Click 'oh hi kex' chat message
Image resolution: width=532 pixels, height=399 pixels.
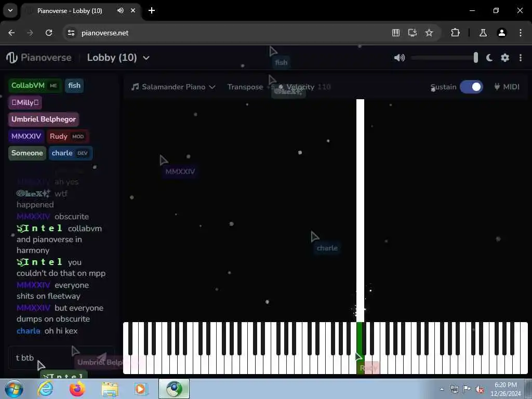pos(61,331)
